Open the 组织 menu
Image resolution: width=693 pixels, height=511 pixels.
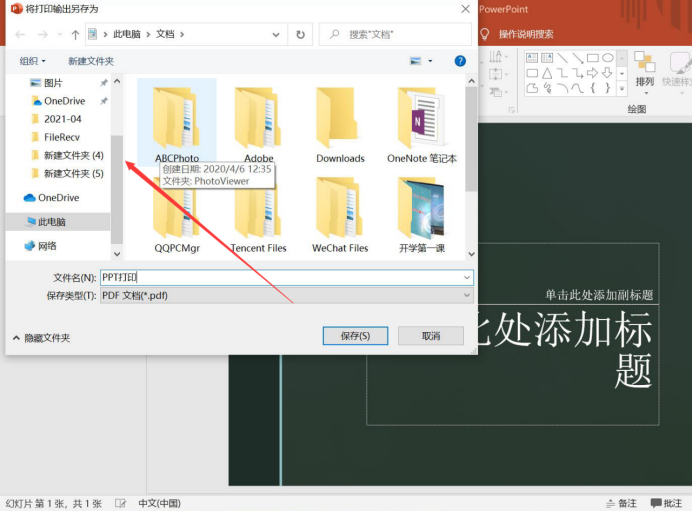(32, 61)
